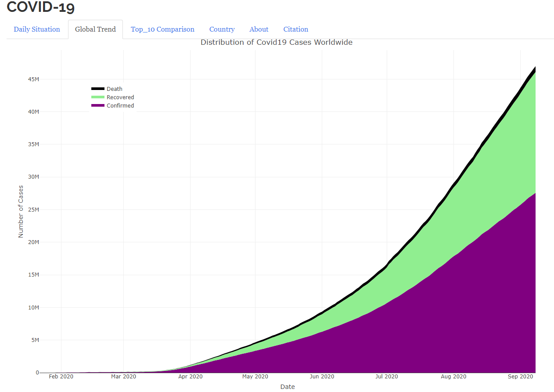The width and height of the screenshot is (554, 392).
Task: Open the Daily Situation tab
Action: [x=37, y=29]
